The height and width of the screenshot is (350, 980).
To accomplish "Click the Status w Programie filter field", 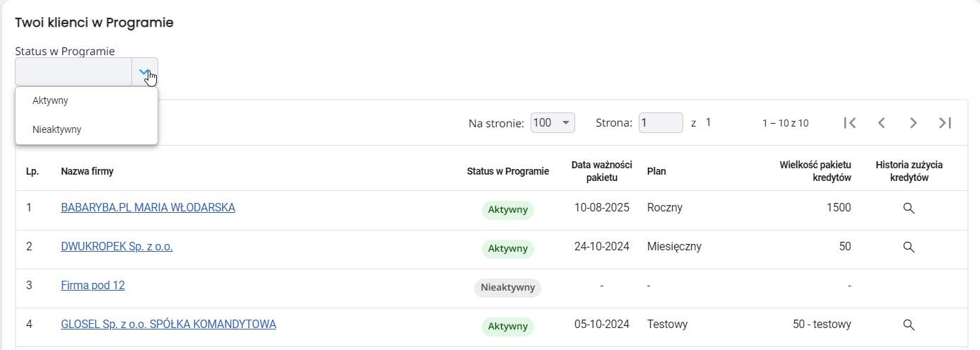I will pyautogui.click(x=73, y=72).
